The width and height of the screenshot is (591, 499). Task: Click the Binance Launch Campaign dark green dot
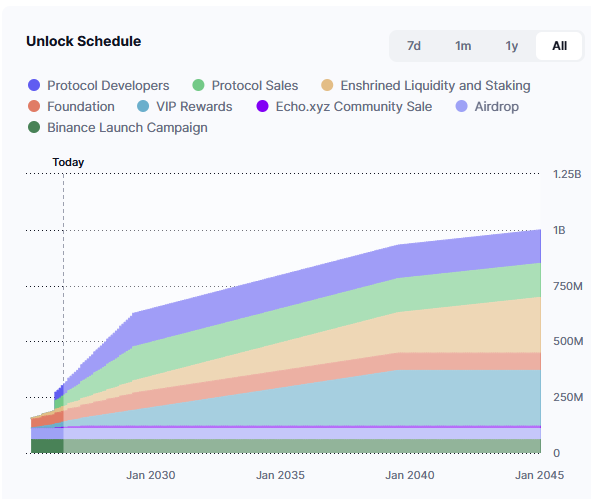point(34,127)
